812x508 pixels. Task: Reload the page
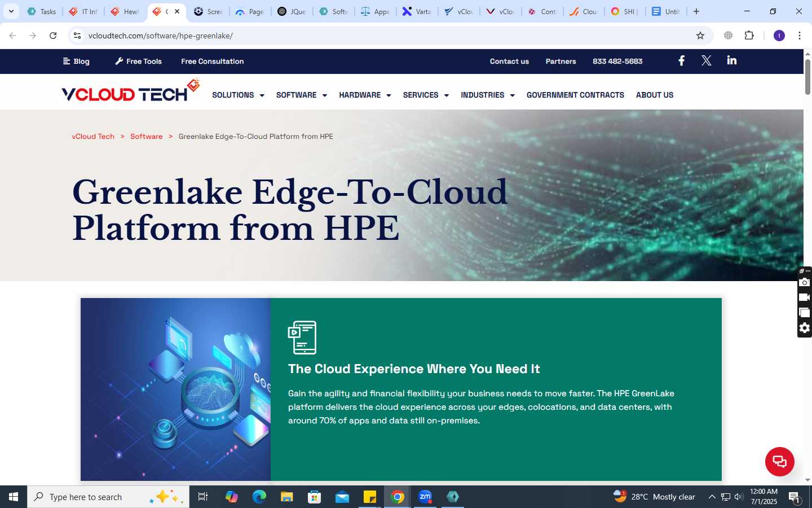coord(53,36)
